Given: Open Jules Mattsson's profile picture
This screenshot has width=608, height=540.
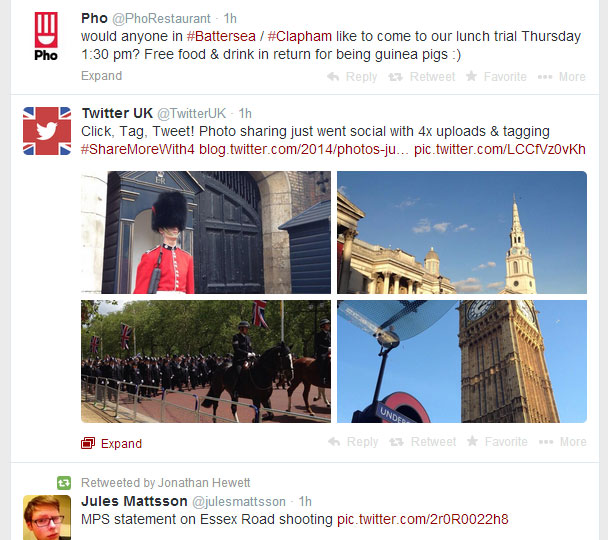Looking at the screenshot, I should 47,518.
